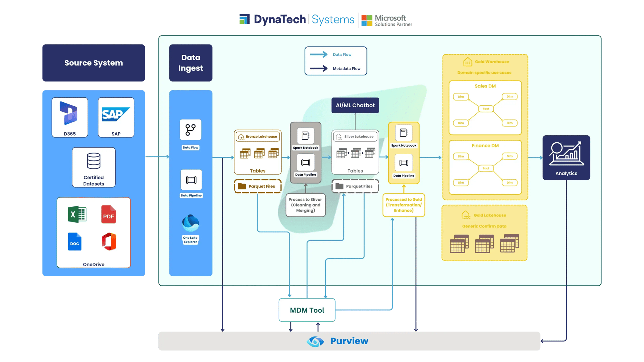Click the Metadata Flow legend label
644x362 pixels.
coord(346,69)
